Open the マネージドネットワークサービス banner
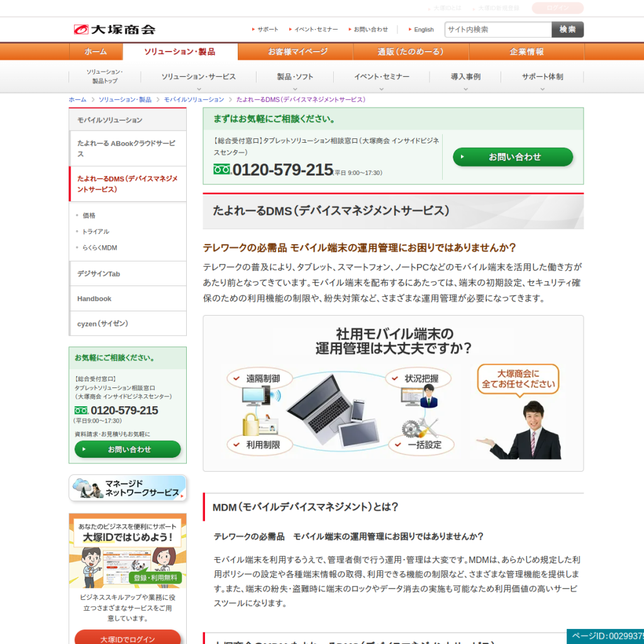 point(128,488)
